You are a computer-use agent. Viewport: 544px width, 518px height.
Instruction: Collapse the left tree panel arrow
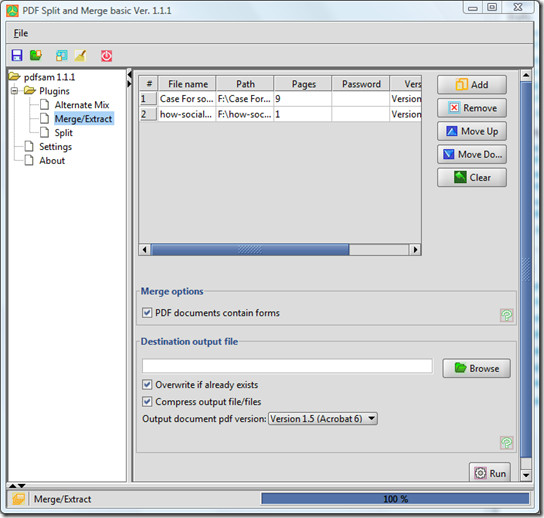[129, 74]
